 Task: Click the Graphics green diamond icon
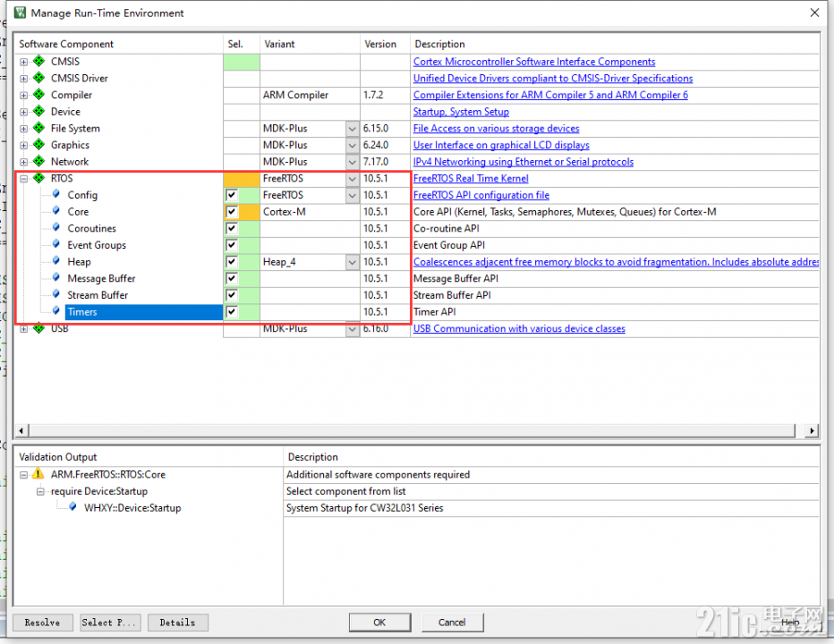tap(38, 145)
